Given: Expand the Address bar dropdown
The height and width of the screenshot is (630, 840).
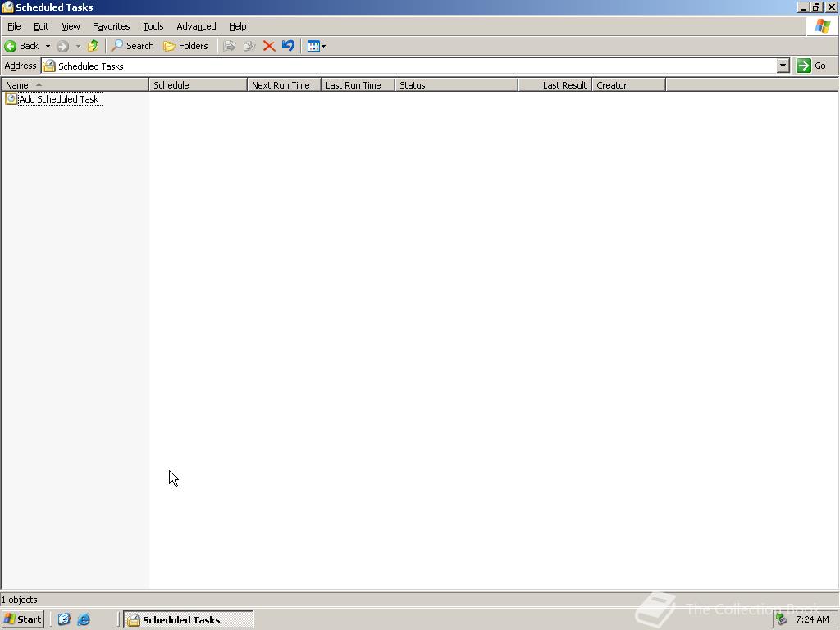Looking at the screenshot, I should click(x=783, y=66).
